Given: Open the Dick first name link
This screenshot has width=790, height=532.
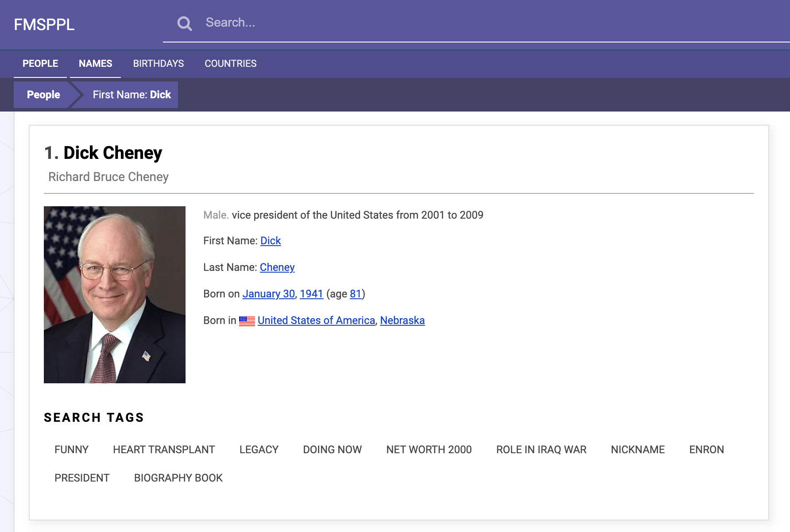Looking at the screenshot, I should tap(270, 241).
